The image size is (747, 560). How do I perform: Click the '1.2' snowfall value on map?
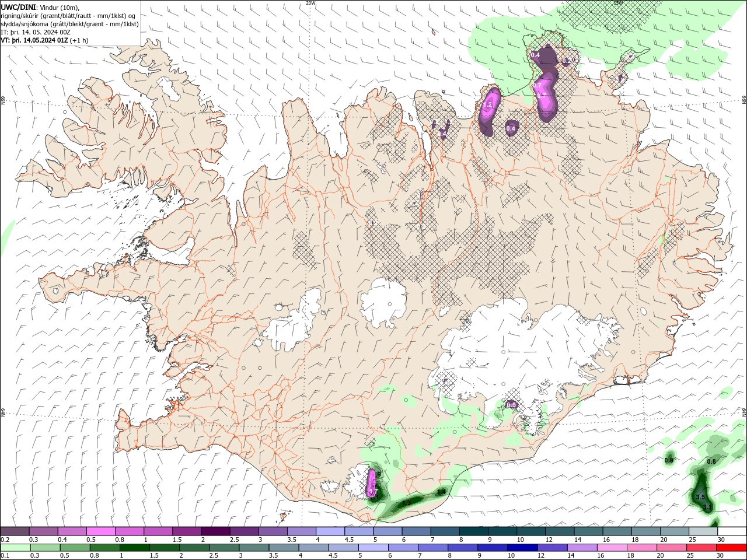(x=488, y=105)
